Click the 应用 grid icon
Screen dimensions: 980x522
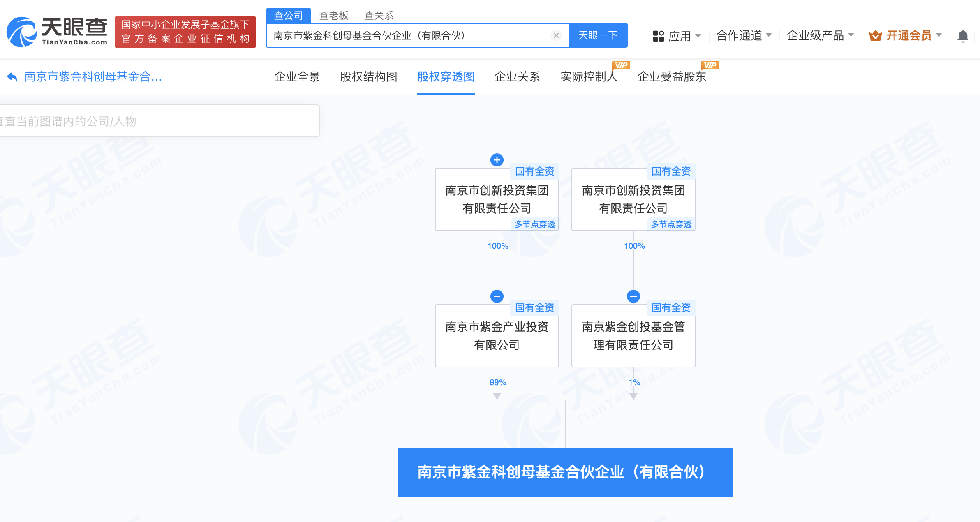click(658, 36)
